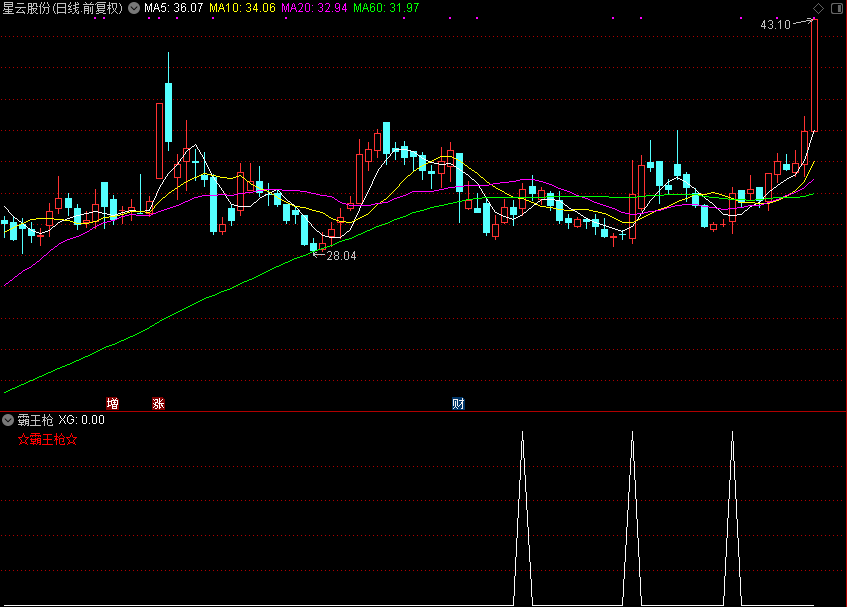Click the 涨 event marker
Image resolution: width=847 pixels, height=607 pixels.
point(158,403)
